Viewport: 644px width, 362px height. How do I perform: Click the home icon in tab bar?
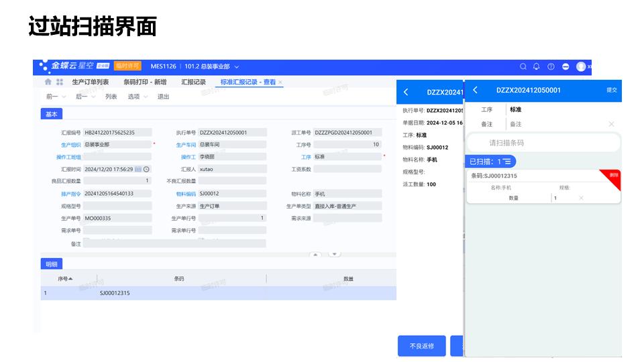click(48, 82)
